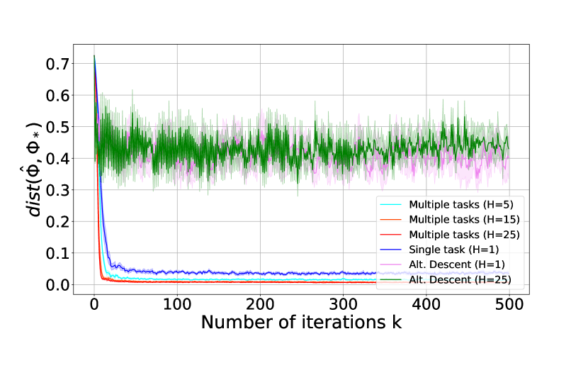Viewport: 588px width, 368px height.
Task: Click the cyan line swatch in legend
Action: [391, 205]
